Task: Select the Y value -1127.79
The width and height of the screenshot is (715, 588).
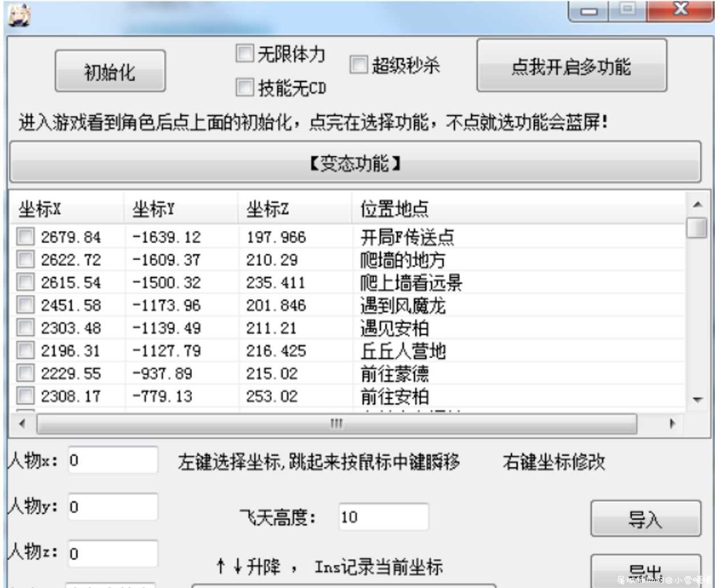Action: pyautogui.click(x=166, y=351)
